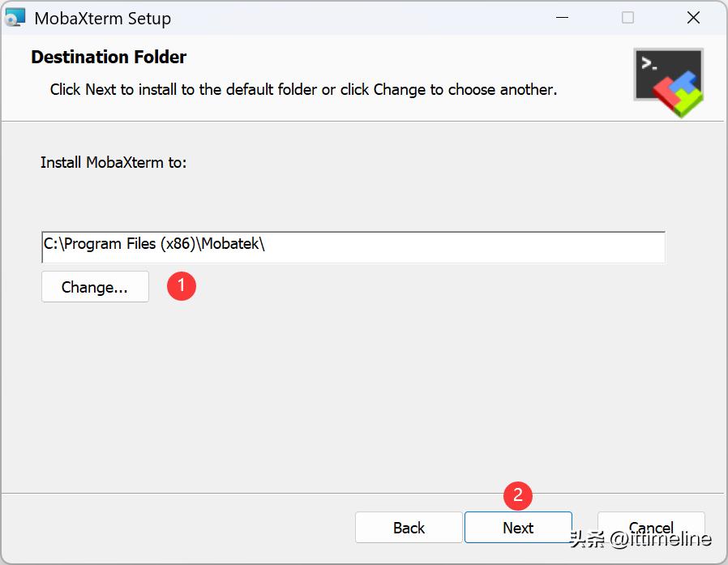The height and width of the screenshot is (565, 728).
Task: Focus the install path text field
Action: [x=353, y=246]
